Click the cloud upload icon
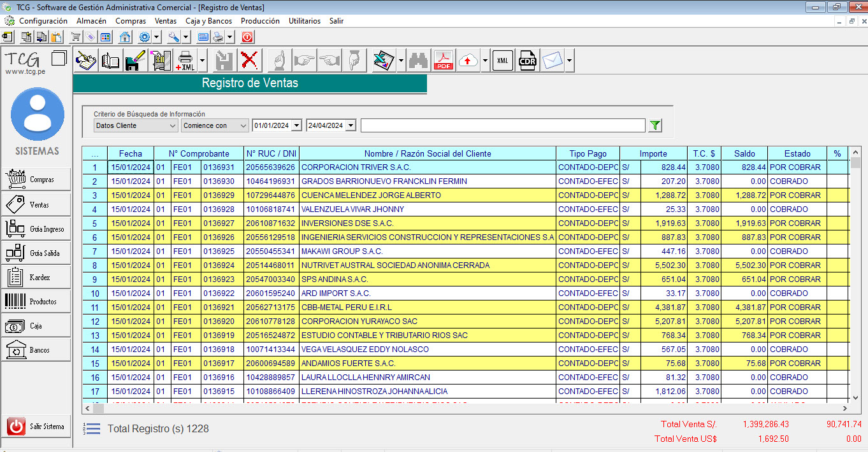868x452 pixels. [x=468, y=61]
